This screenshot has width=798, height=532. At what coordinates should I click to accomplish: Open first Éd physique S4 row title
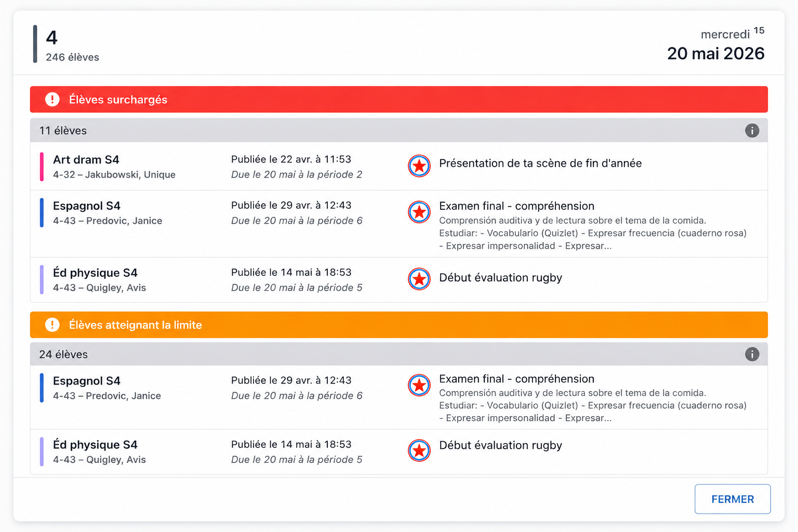(95, 273)
